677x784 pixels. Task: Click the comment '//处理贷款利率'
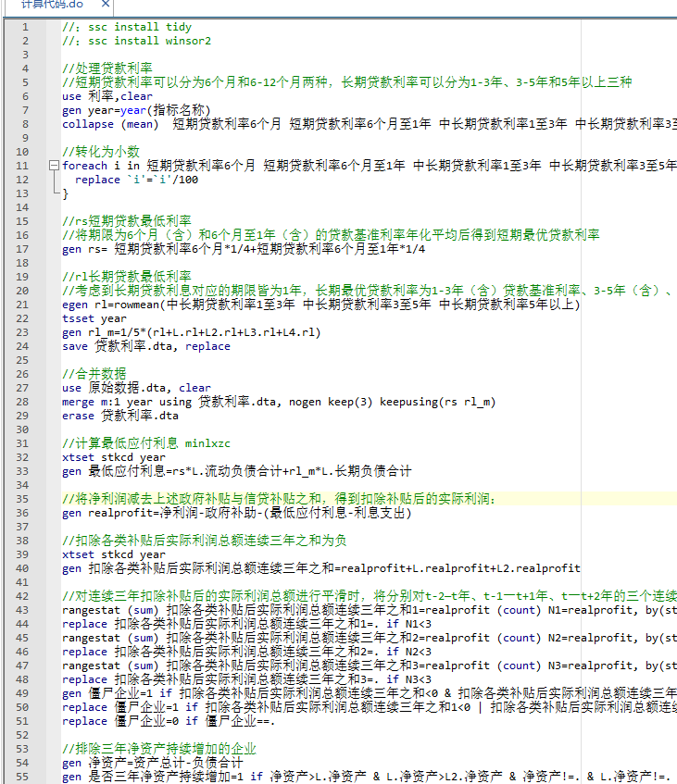(x=107, y=68)
